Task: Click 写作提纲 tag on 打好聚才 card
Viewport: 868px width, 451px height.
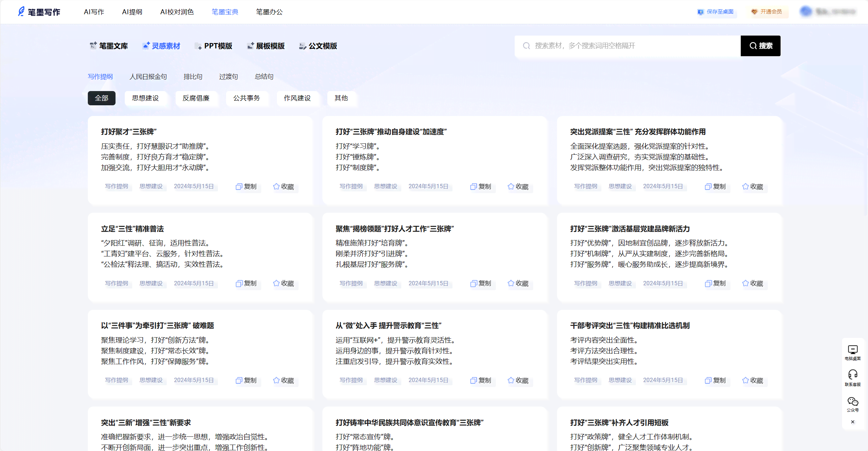Action: (117, 186)
